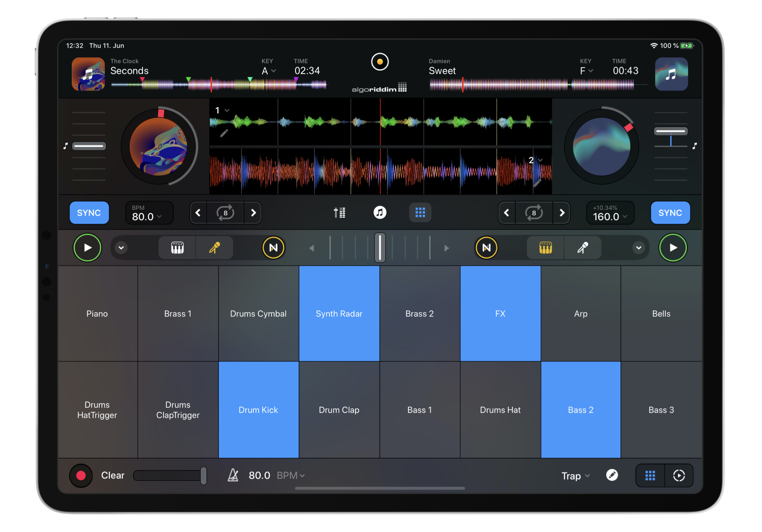Open the music library from center note icon
762x532 pixels.
pos(380,213)
